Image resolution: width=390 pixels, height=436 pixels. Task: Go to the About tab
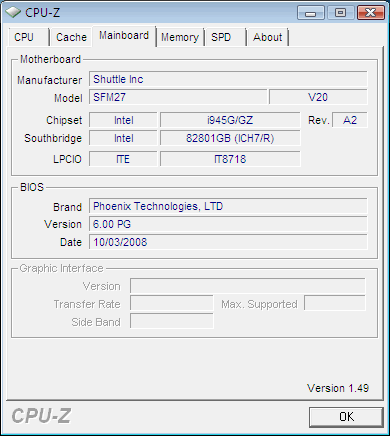[268, 37]
